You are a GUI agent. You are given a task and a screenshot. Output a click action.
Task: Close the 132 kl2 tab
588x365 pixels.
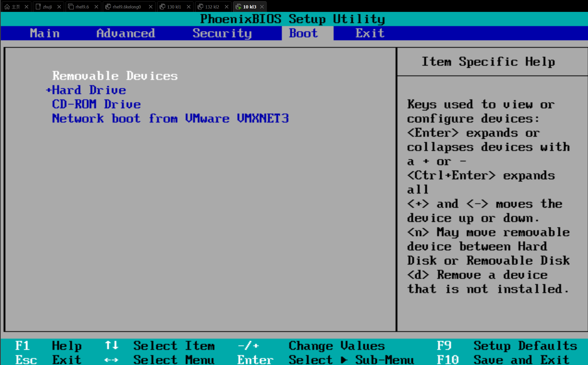click(x=226, y=7)
